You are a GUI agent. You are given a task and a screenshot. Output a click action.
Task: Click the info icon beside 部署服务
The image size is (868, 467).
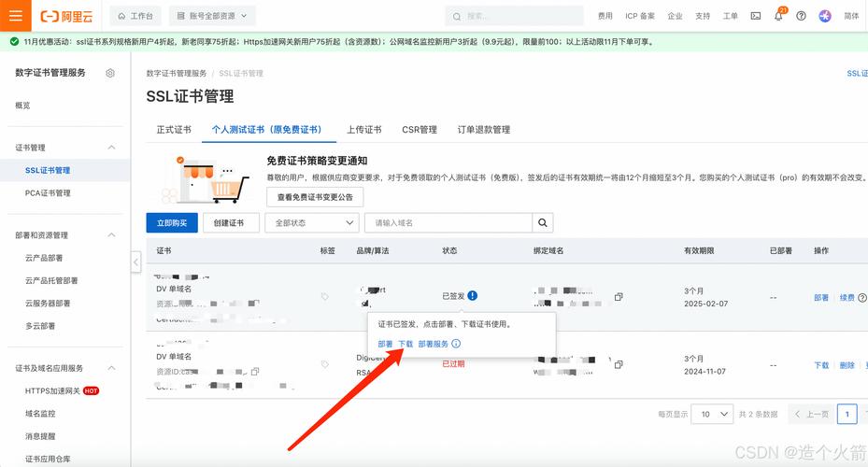[456, 344]
